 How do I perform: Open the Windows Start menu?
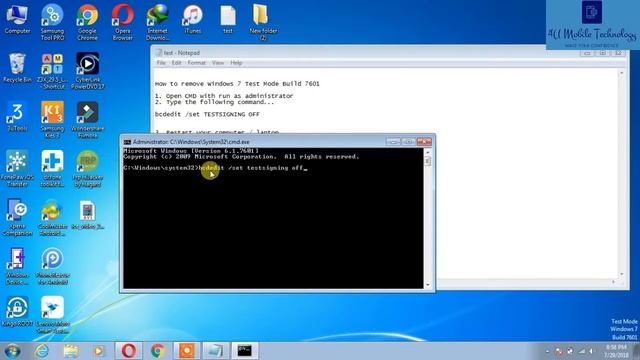coord(12,351)
